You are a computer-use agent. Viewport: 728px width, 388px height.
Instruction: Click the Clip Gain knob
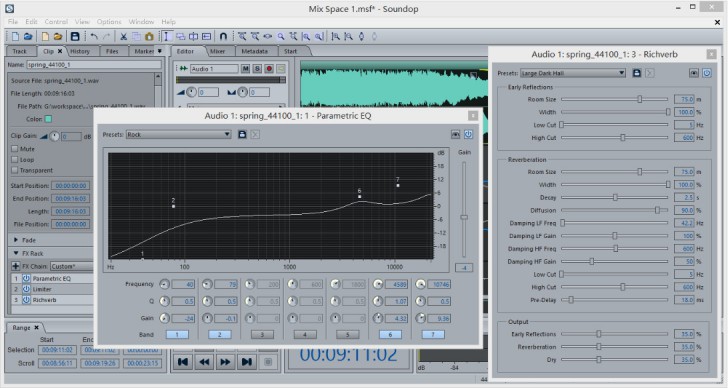coord(55,136)
